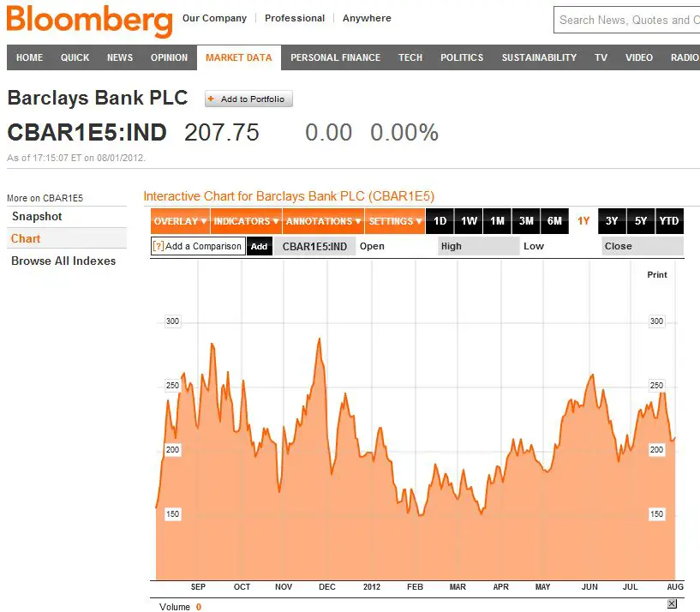Choose the 3M chart range
700x612 pixels.
pos(526,221)
